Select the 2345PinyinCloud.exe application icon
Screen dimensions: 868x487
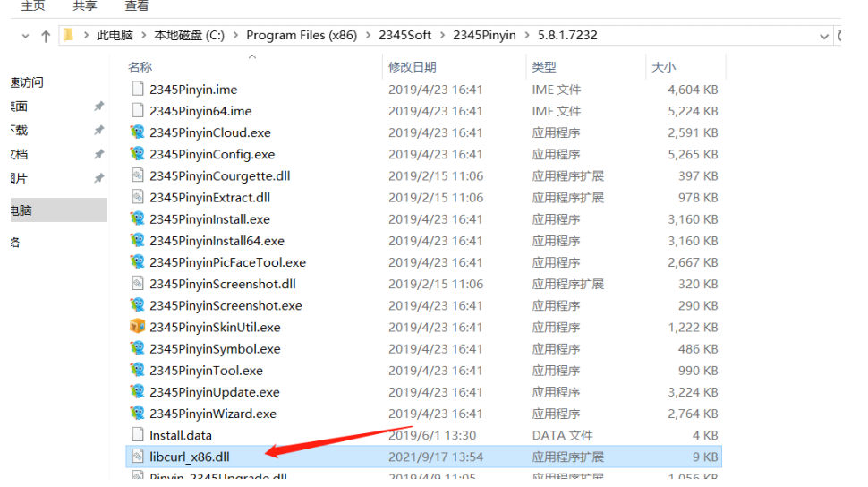point(137,132)
